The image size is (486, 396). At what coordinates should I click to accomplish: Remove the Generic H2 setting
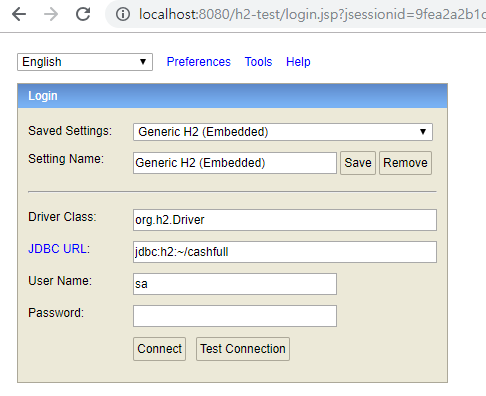pos(405,163)
